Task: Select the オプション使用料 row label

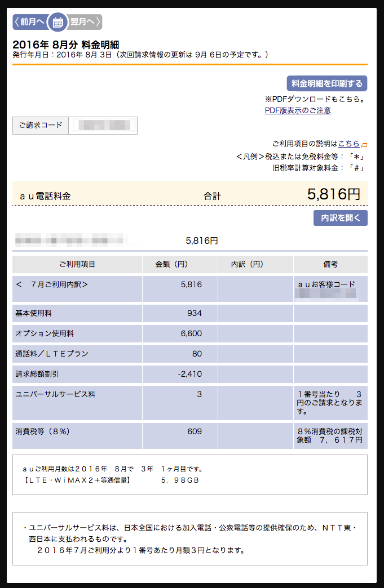Action: pyautogui.click(x=45, y=333)
